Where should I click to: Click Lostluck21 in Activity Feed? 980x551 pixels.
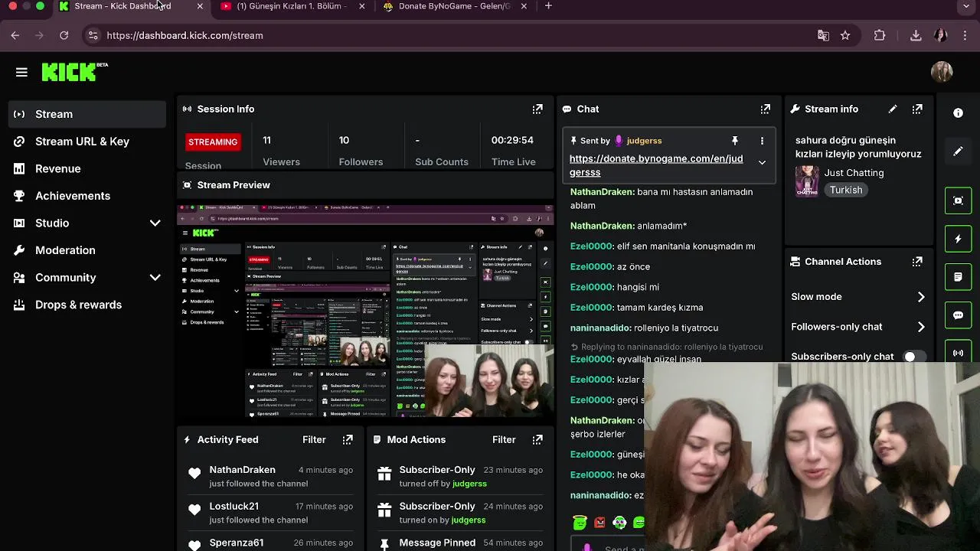pyautogui.click(x=234, y=507)
